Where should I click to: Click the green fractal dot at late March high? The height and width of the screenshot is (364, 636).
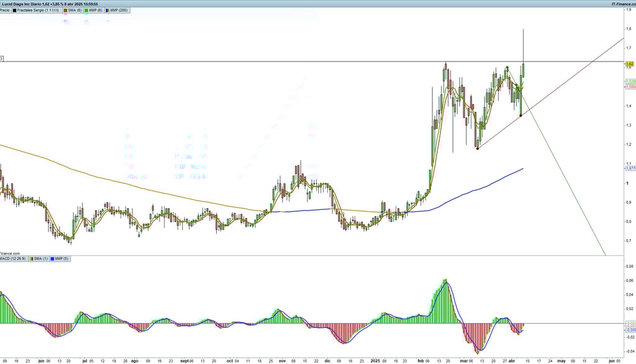(507, 67)
